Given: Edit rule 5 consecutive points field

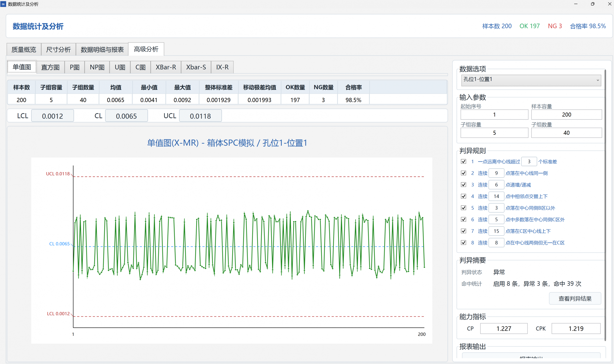Looking at the screenshot, I should coord(496,208).
